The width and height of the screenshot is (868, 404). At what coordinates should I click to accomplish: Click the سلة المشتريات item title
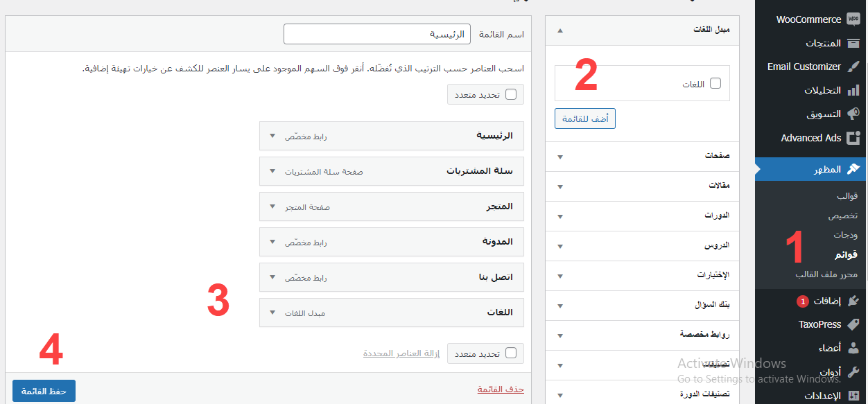480,171
